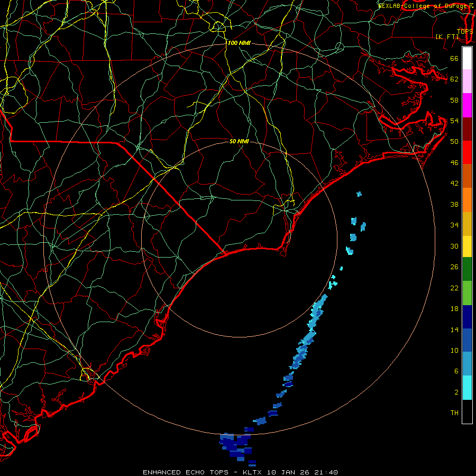Click the "ENHANCED ECHO TOPS" title text

[x=186, y=472]
